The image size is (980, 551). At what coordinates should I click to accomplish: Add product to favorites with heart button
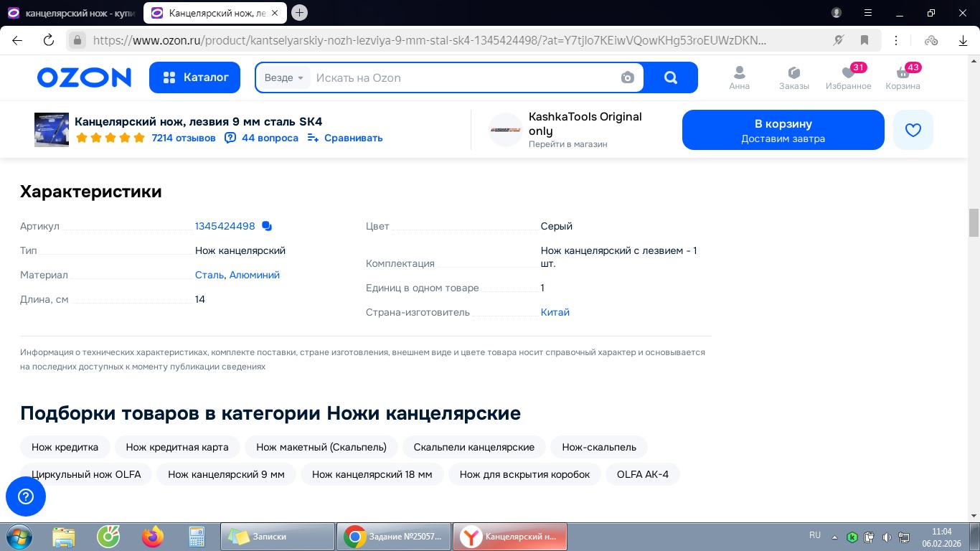[913, 130]
